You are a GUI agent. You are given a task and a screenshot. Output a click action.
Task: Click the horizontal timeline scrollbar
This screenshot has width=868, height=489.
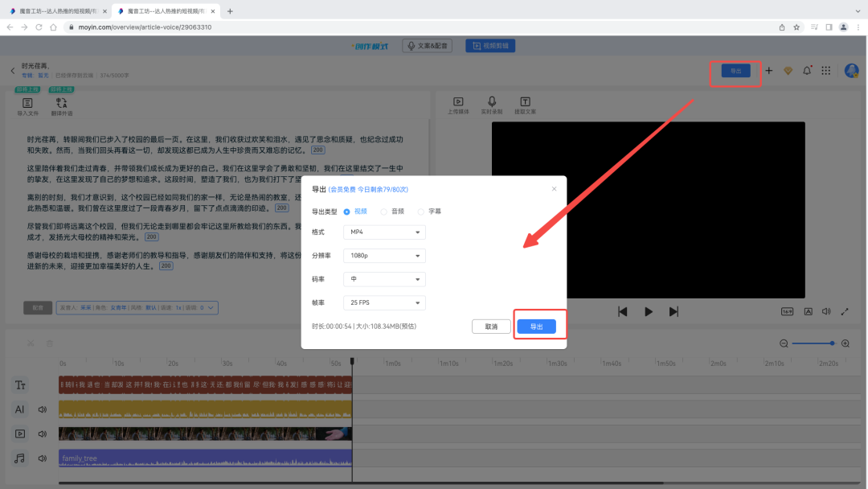[x=361, y=483]
